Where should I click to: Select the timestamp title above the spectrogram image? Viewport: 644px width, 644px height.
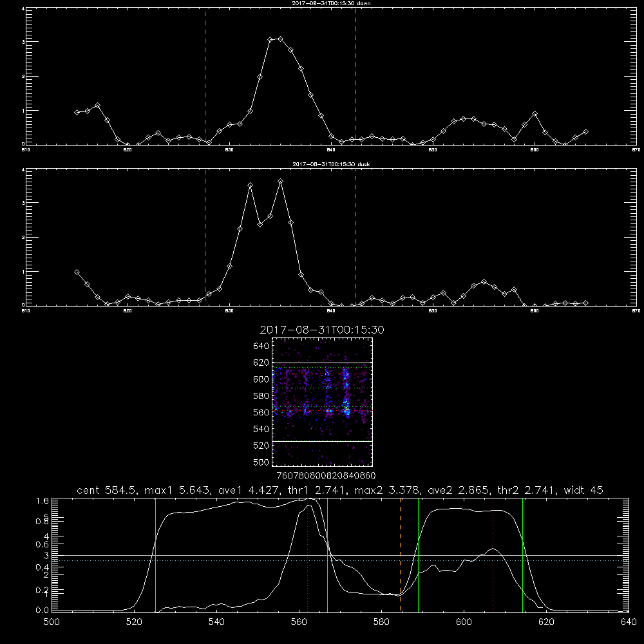coord(322,330)
